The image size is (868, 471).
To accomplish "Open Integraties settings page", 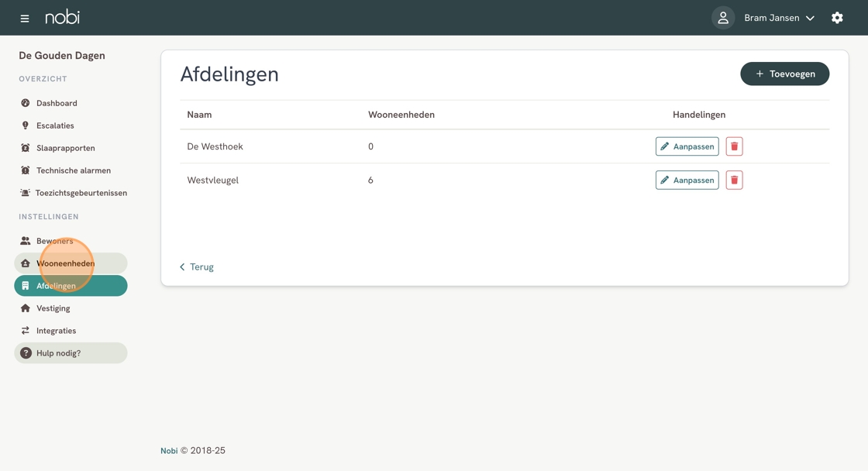I will coord(56,331).
